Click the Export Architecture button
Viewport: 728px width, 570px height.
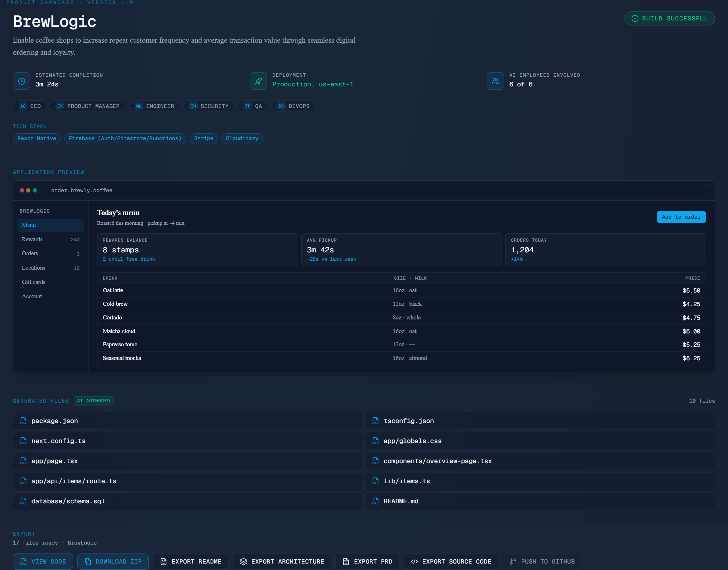[282, 561]
